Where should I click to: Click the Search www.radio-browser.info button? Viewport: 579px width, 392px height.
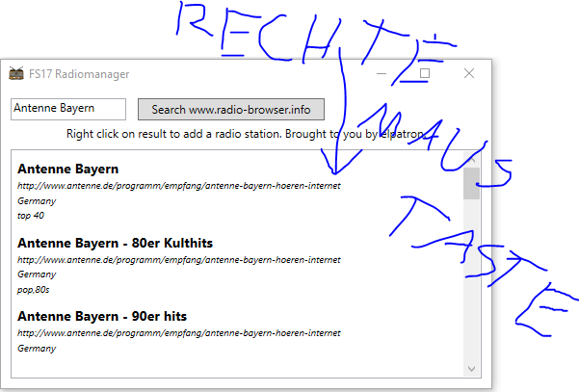point(231,109)
